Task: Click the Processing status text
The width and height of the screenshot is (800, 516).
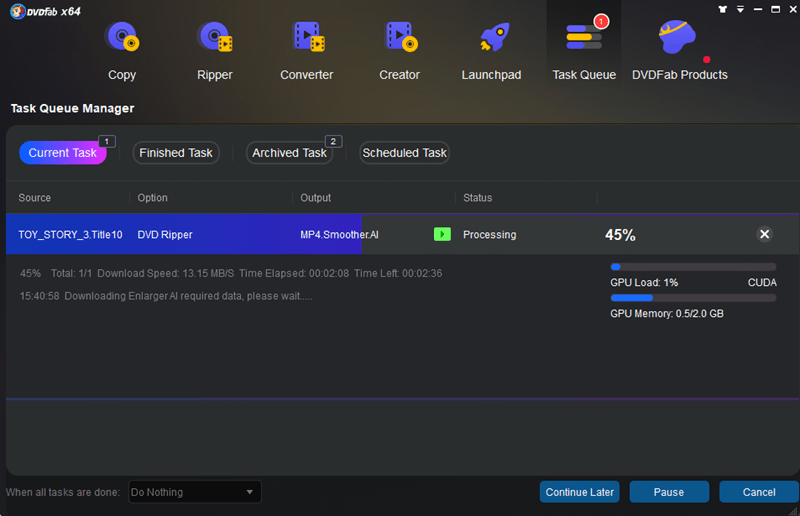Action: pos(489,235)
